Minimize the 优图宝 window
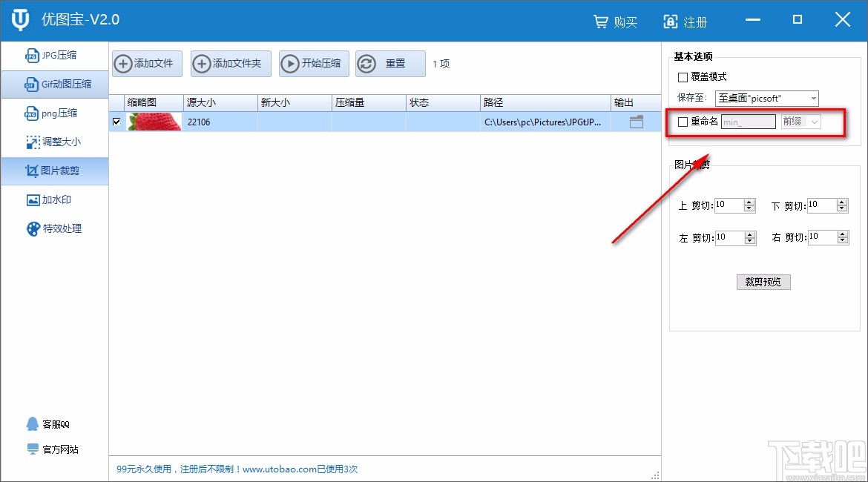The height and width of the screenshot is (482, 868). pyautogui.click(x=752, y=20)
